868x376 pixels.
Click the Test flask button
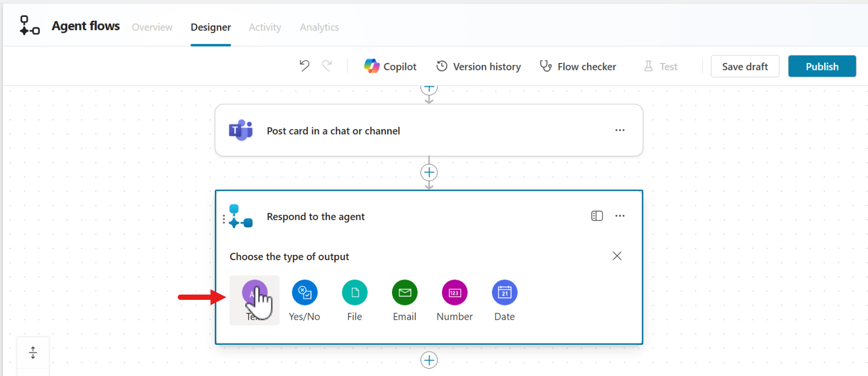tap(661, 67)
